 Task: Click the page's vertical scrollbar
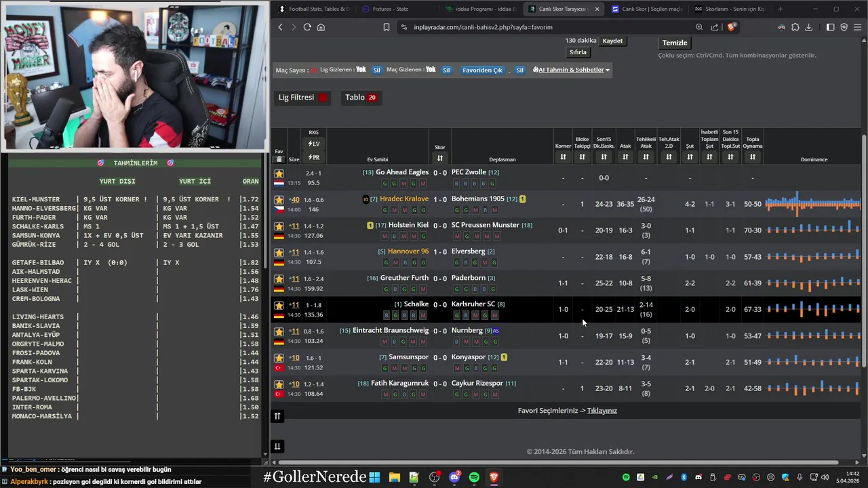[863, 251]
